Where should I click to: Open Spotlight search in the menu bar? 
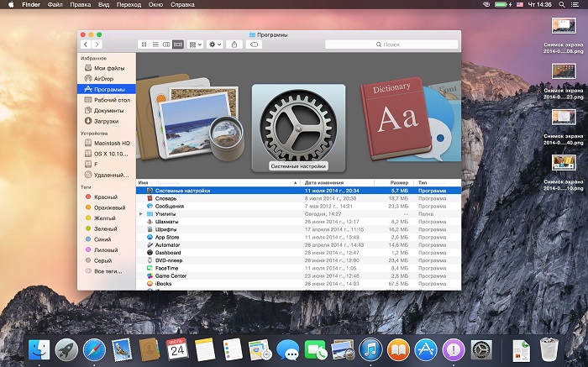pyautogui.click(x=562, y=4)
